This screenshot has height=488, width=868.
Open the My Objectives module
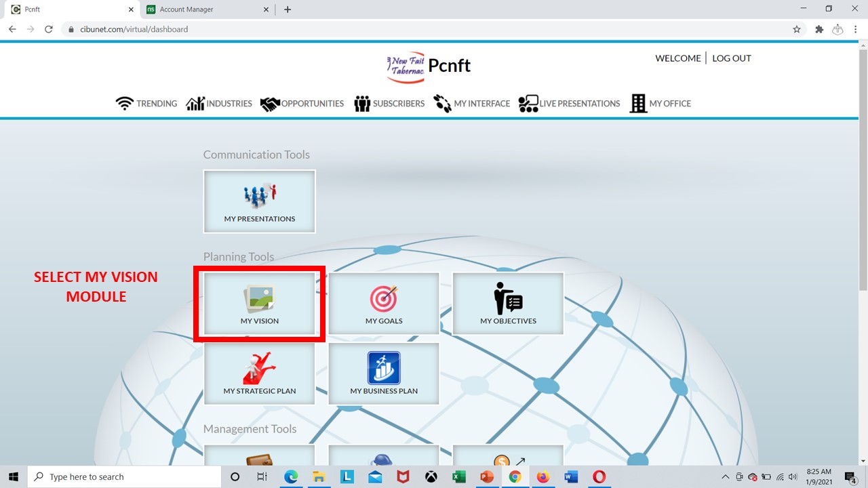click(508, 304)
